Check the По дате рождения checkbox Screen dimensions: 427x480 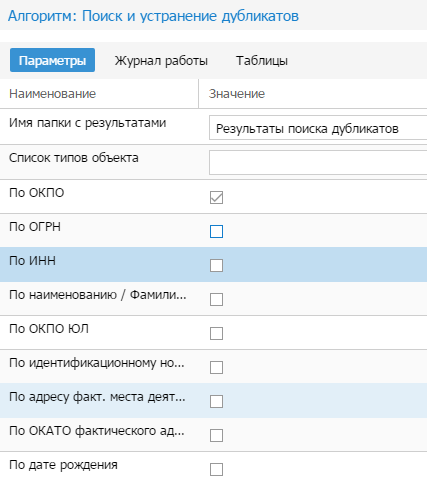[216, 469]
